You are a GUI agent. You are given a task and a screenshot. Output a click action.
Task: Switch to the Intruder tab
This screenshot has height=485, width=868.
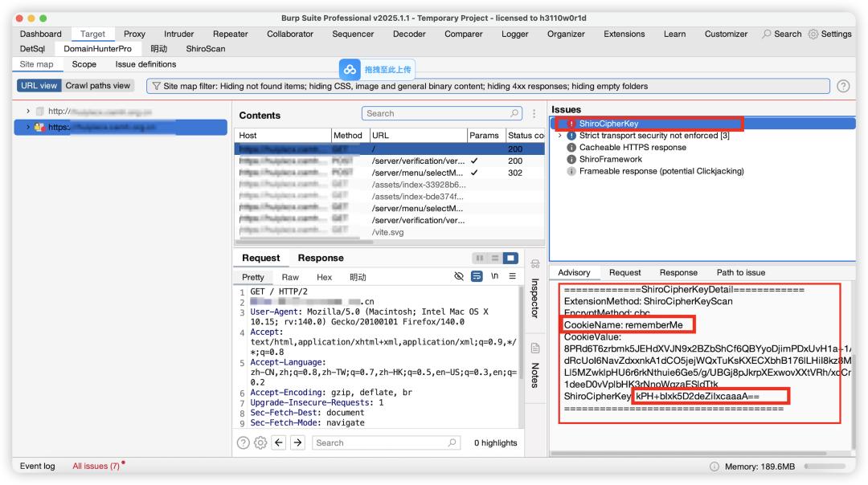(x=178, y=34)
